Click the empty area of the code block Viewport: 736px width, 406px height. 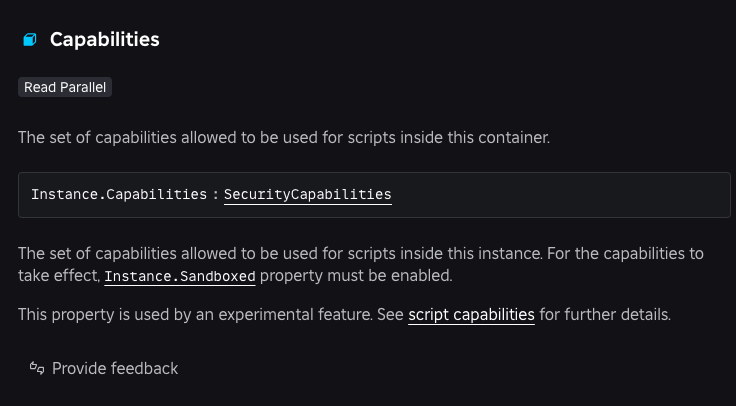coord(560,194)
